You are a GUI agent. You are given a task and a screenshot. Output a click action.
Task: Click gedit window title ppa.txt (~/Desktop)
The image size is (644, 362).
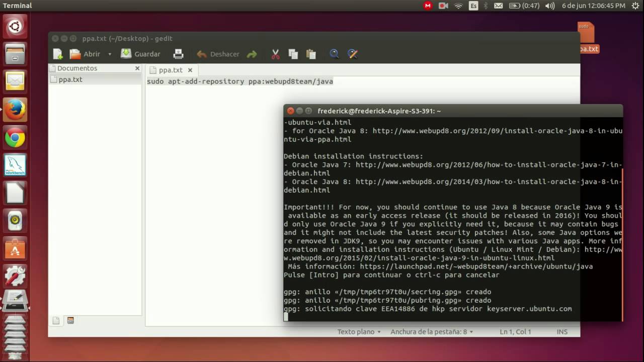pos(127,39)
